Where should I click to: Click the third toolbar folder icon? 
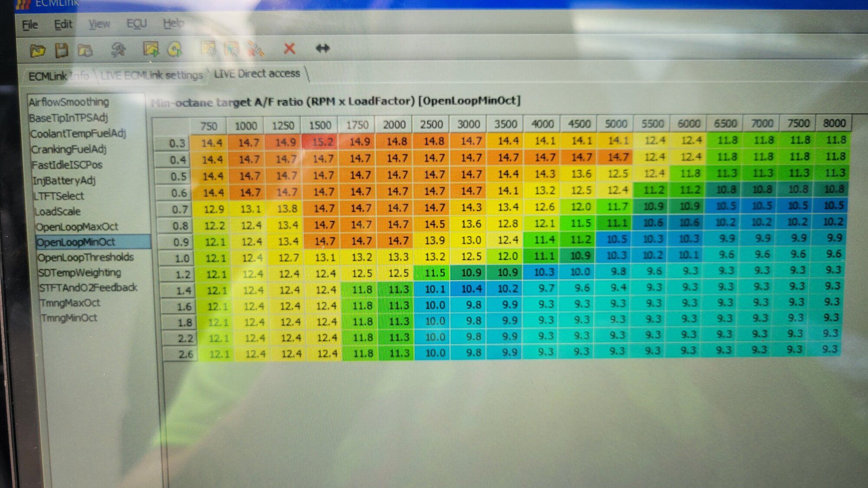tap(85, 50)
